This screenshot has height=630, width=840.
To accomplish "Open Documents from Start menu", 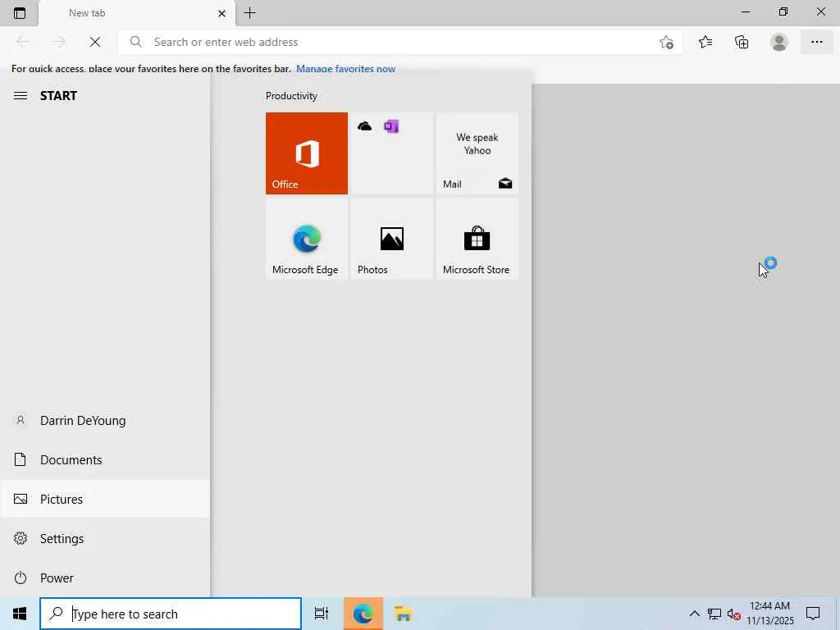I will (x=105, y=459).
